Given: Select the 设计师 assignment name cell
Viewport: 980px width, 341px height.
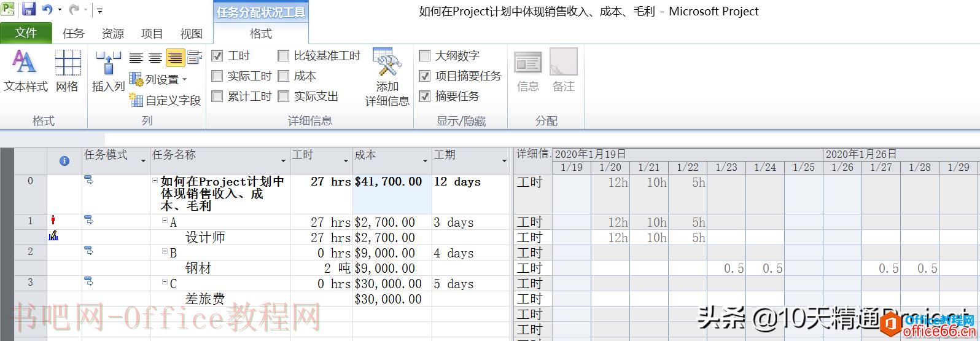Looking at the screenshot, I should pos(220,237).
